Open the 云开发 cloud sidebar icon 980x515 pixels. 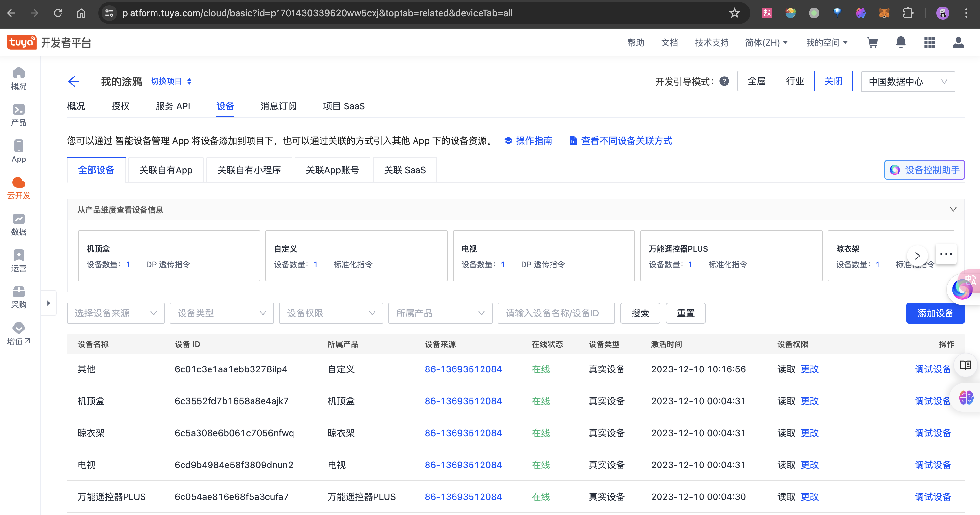pyautogui.click(x=19, y=183)
